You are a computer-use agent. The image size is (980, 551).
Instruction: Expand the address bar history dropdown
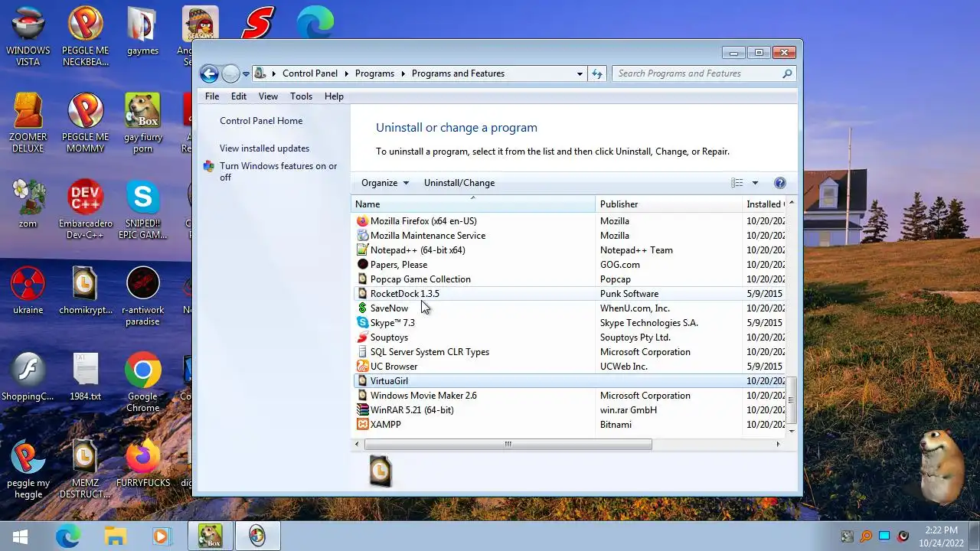coord(580,74)
